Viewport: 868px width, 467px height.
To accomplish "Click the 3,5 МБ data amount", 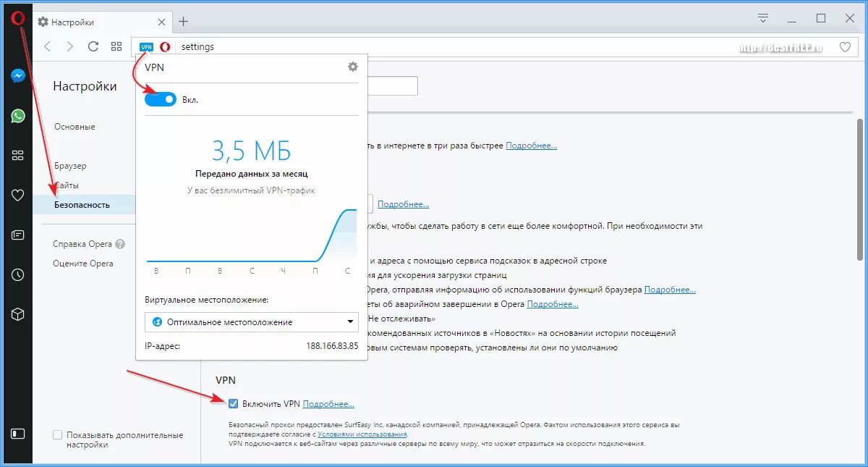I will click(x=251, y=150).
